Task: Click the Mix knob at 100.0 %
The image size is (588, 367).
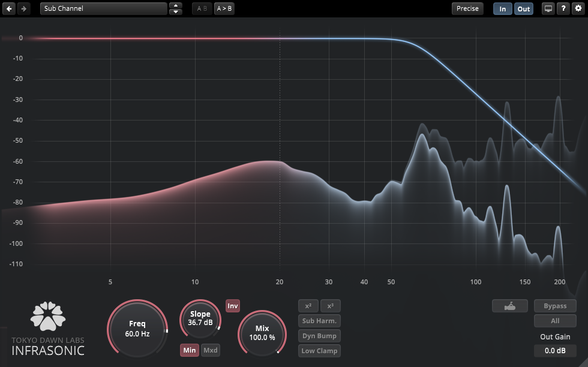Action: (x=262, y=333)
